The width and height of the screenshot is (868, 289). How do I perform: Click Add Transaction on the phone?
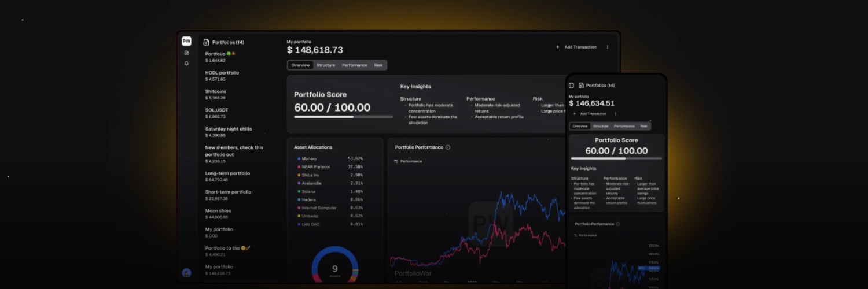(x=590, y=114)
